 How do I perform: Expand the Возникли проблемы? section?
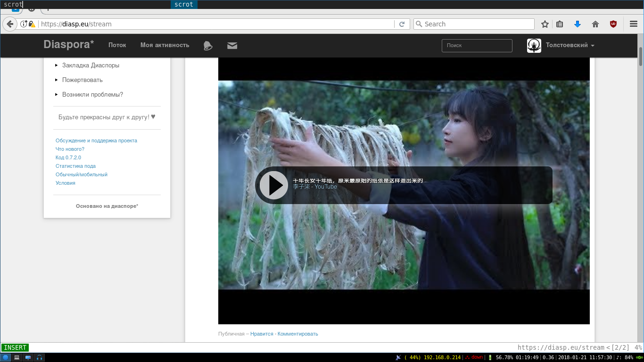click(x=92, y=95)
